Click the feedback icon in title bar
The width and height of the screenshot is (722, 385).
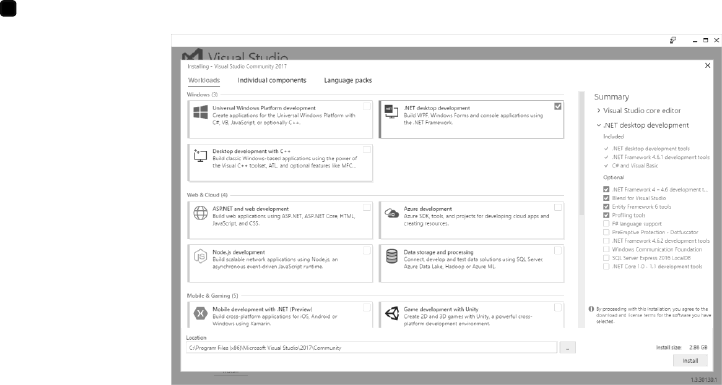pyautogui.click(x=673, y=41)
